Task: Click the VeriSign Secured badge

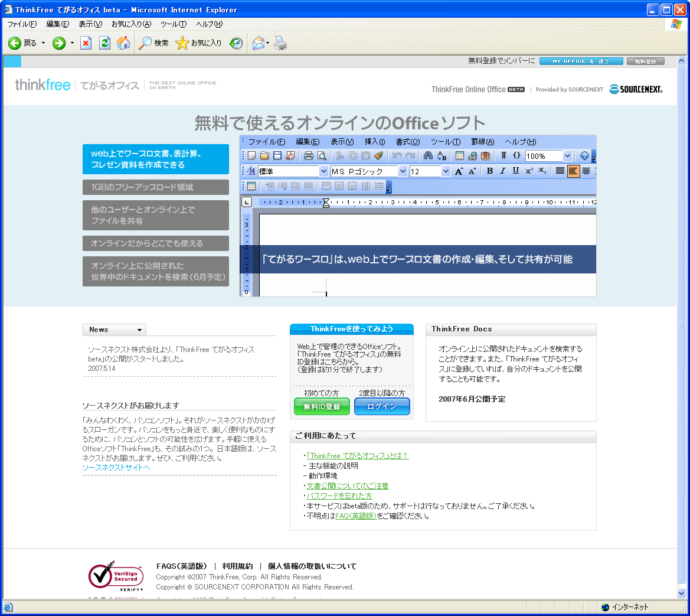Action: [x=117, y=576]
